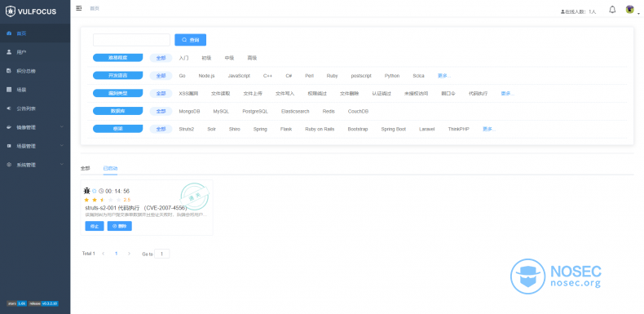
Task: Select 入门 difficulty filter
Action: 184,58
